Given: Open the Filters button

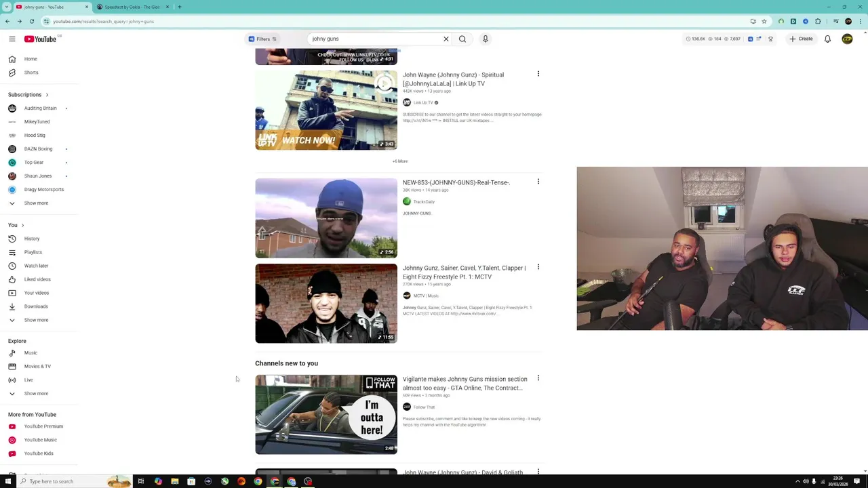Looking at the screenshot, I should pyautogui.click(x=262, y=39).
